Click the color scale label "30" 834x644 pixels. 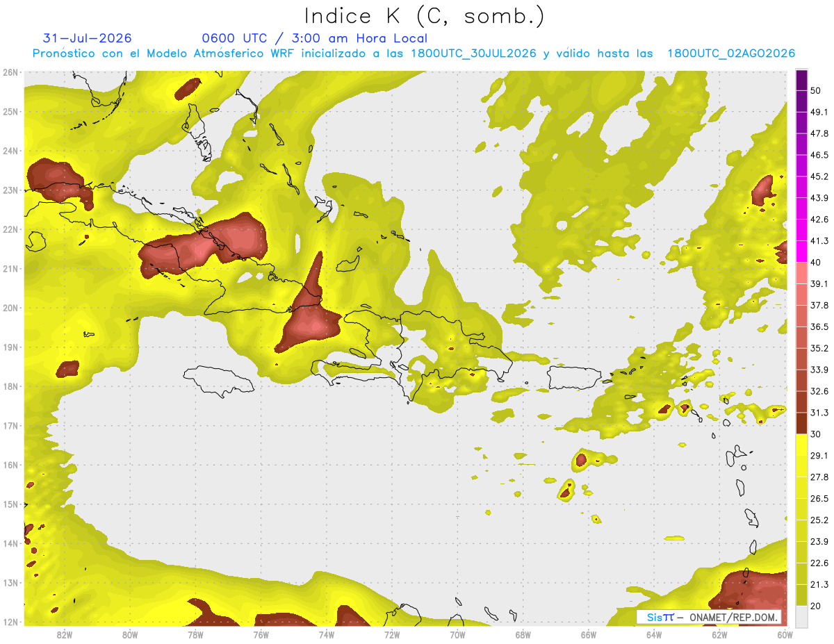tap(816, 434)
